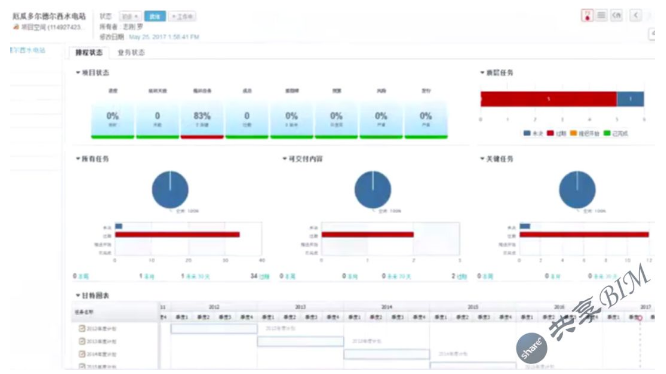The image size is (666, 374).
Task: Open the 2012 annual plan task icon
Action: (82, 328)
